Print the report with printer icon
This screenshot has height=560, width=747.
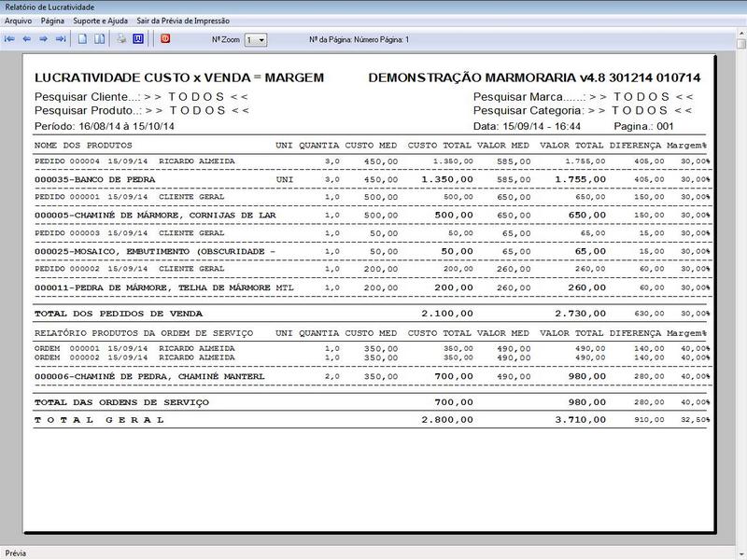(x=121, y=39)
